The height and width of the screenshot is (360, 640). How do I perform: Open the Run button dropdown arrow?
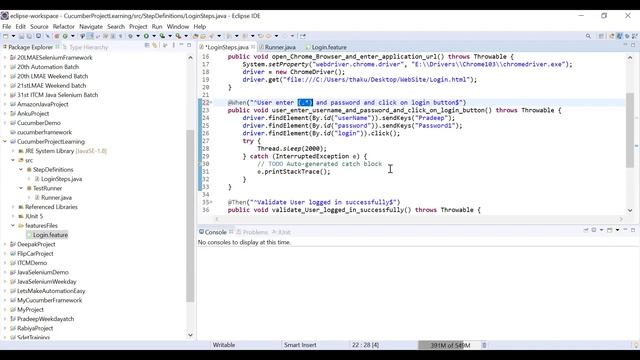click(x=154, y=36)
